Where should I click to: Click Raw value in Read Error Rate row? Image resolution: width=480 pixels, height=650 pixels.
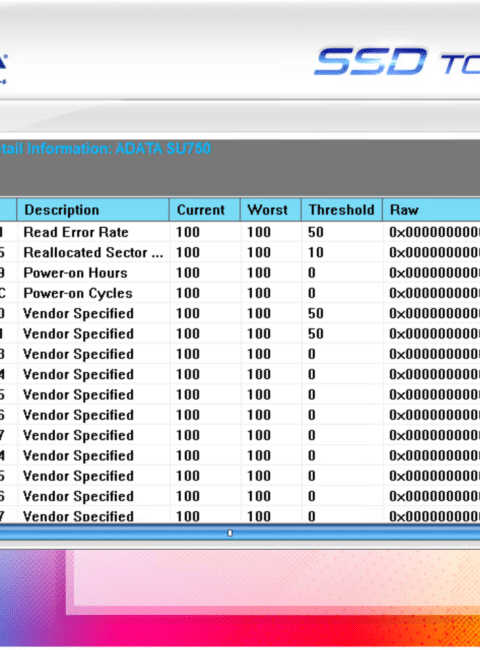coord(434,232)
